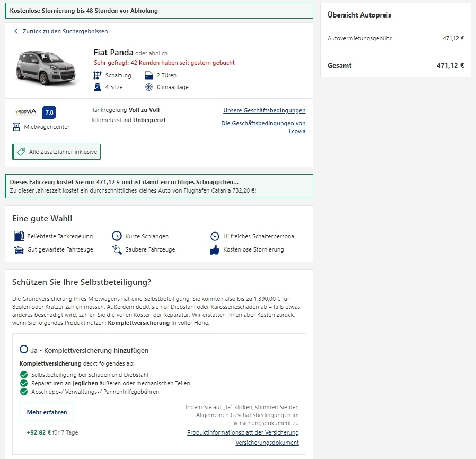This screenshot has width=476, height=459.
Task: Click the thumbs-up Kostenlose Stornierung icon
Action: tap(215, 249)
